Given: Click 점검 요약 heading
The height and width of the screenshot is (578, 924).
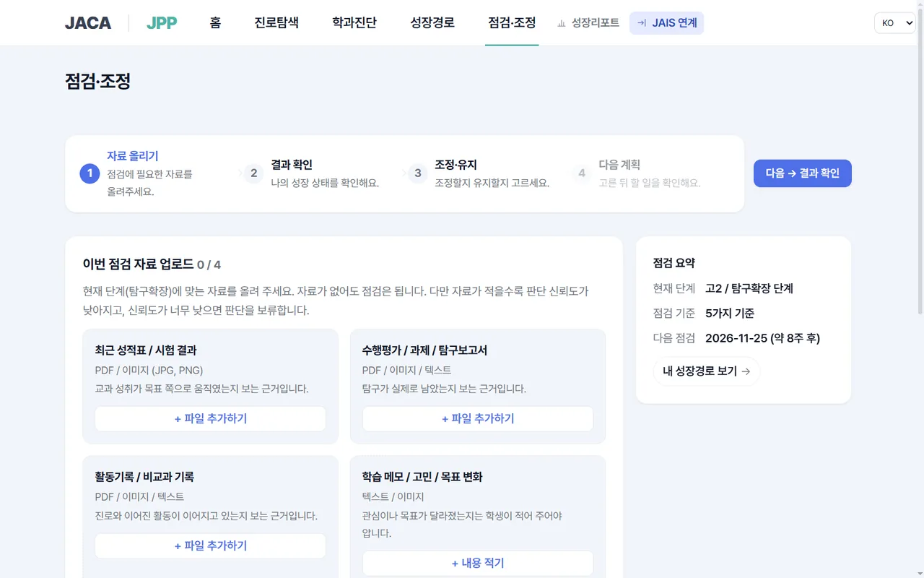Looking at the screenshot, I should click(x=674, y=263).
